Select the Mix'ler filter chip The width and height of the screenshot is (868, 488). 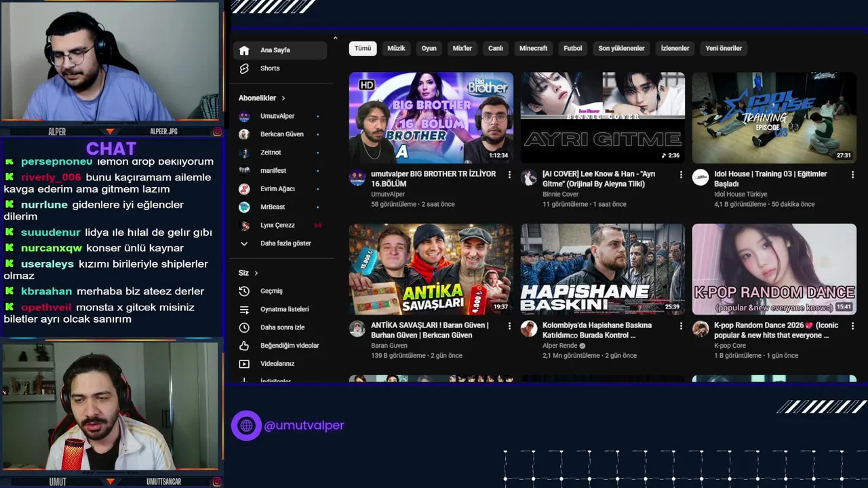click(462, 48)
